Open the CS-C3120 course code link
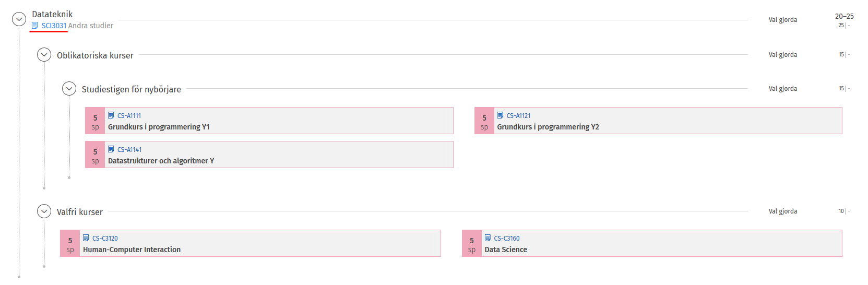The height and width of the screenshot is (285, 868). [105, 239]
